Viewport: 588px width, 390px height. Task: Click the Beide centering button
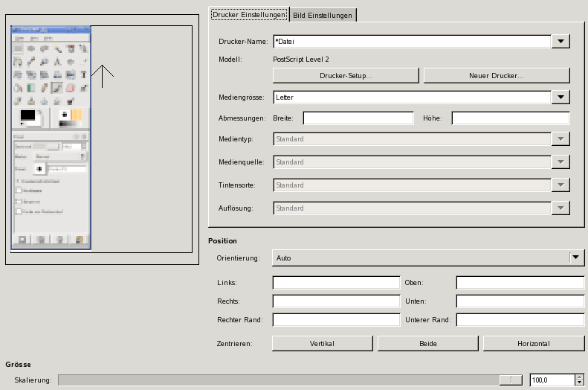427,344
